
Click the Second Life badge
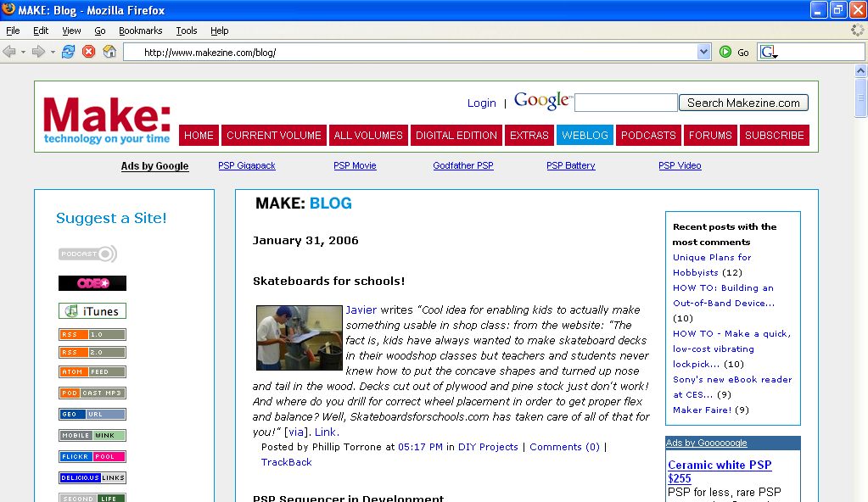92,498
